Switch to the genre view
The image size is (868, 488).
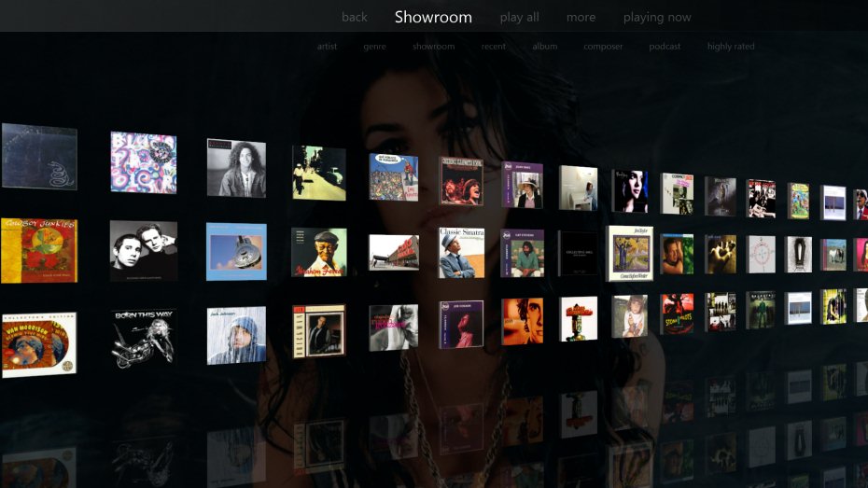375,47
